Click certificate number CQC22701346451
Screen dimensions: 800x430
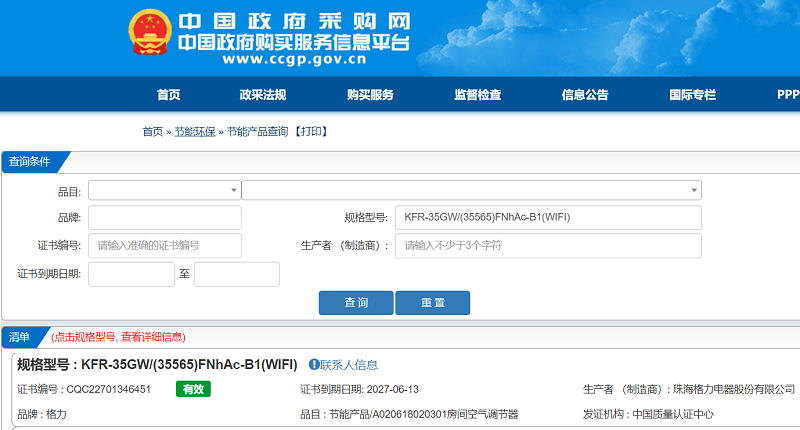click(x=109, y=389)
